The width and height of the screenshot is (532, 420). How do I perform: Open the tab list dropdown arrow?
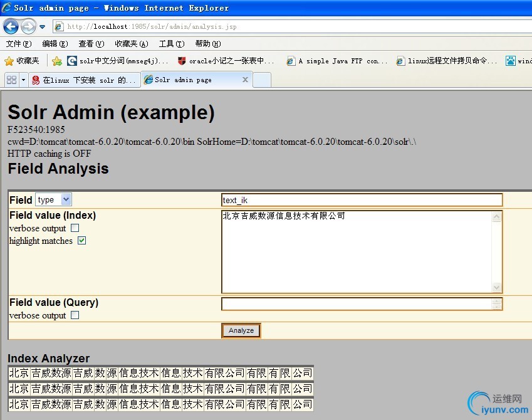[23, 80]
